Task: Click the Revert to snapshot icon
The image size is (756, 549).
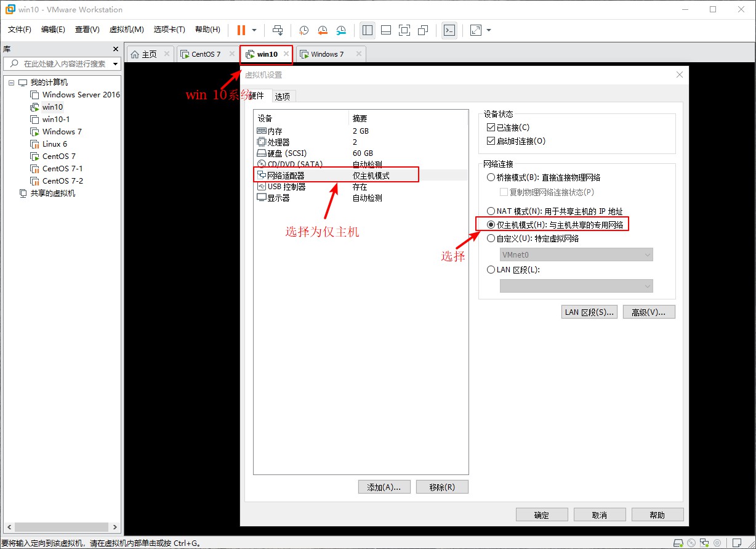Action: (x=323, y=30)
